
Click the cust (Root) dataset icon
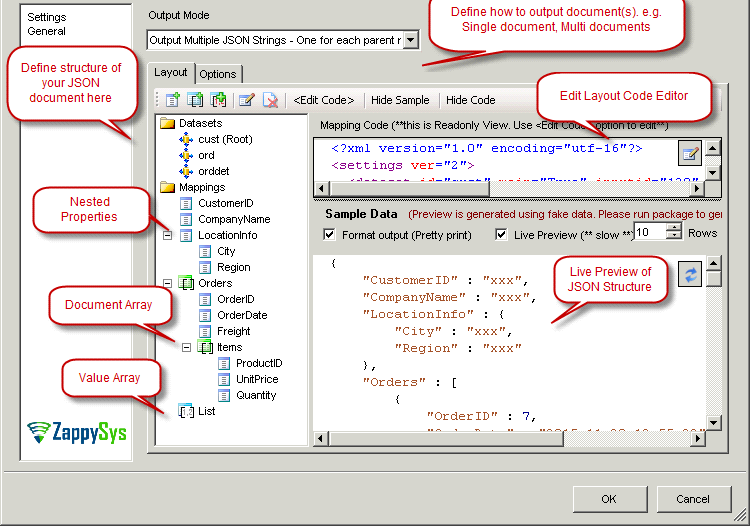(x=186, y=139)
